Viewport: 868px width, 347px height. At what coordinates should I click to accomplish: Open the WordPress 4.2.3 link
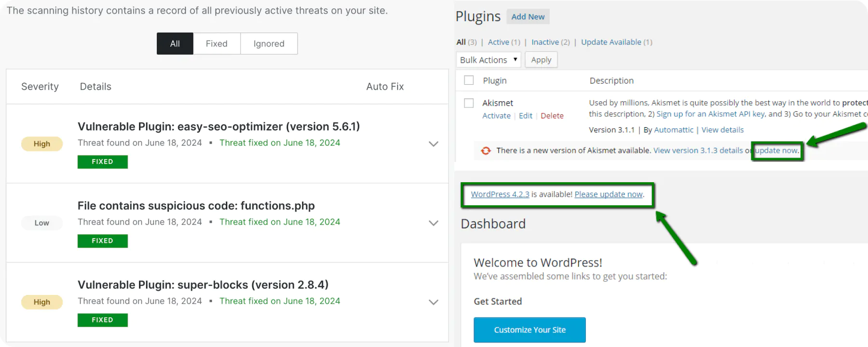(500, 194)
